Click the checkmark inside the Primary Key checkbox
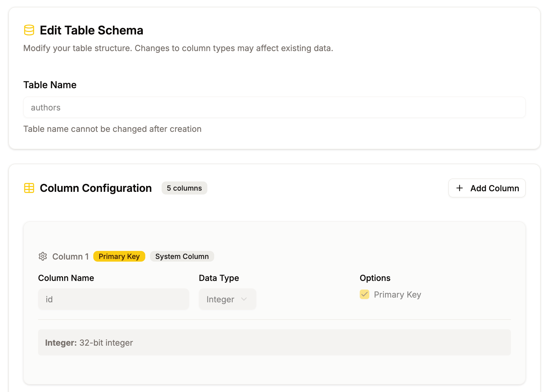The height and width of the screenshot is (392, 549). [365, 294]
